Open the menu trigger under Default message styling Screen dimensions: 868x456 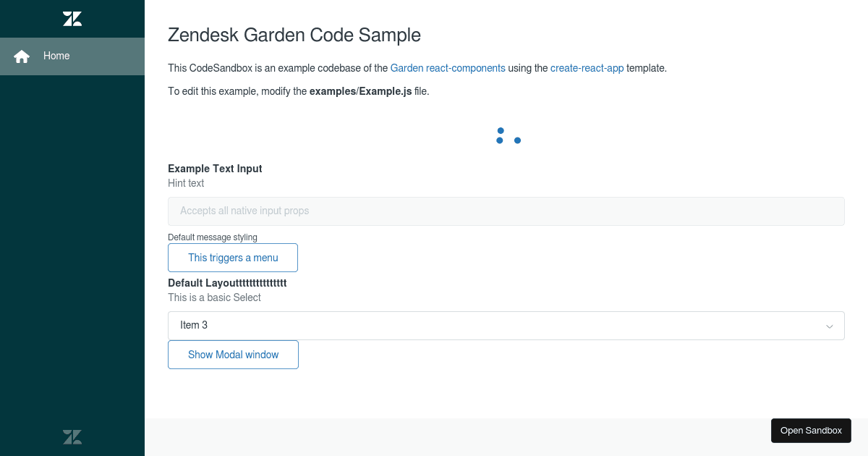(x=233, y=258)
